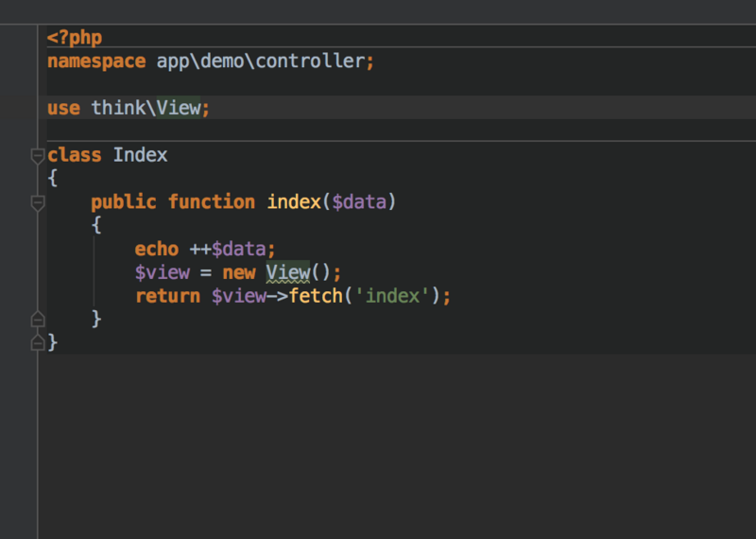Collapse the public function index fold marker
The width and height of the screenshot is (756, 539).
coord(37,202)
